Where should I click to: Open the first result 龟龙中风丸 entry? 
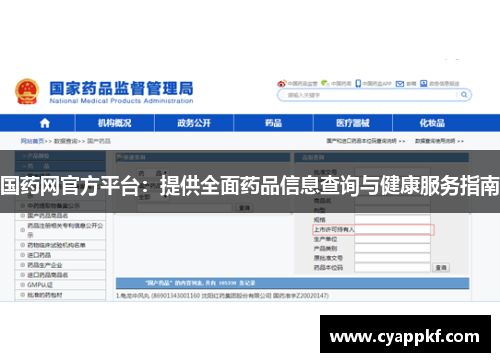tap(222, 296)
